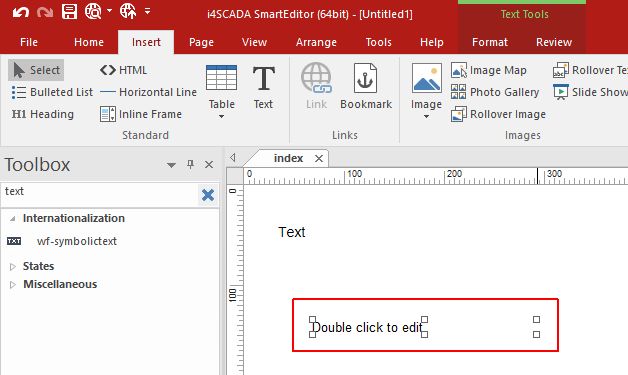Open the Image dropdown arrow
The width and height of the screenshot is (628, 375).
coord(427,117)
